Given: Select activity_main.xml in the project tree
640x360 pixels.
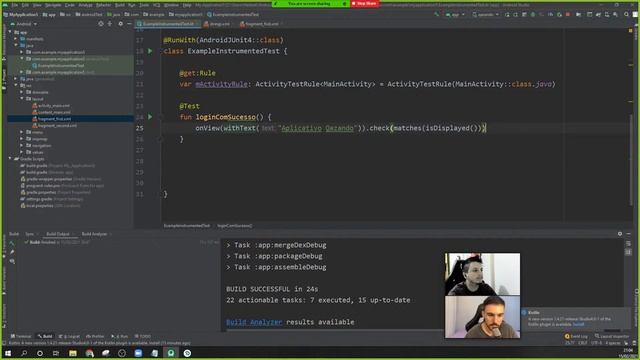Looking at the screenshot, I should coord(54,106).
